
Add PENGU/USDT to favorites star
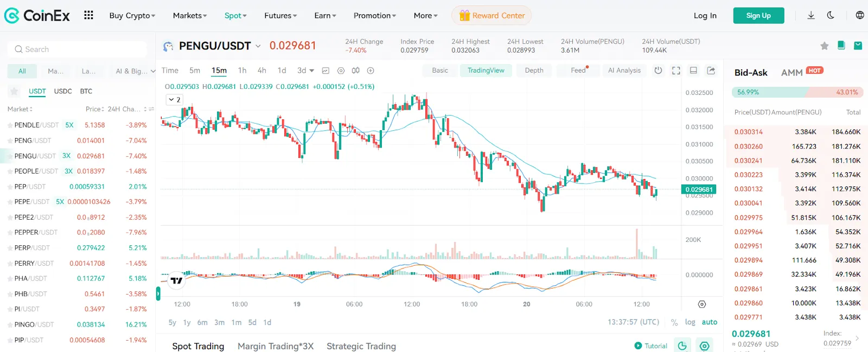tap(825, 46)
